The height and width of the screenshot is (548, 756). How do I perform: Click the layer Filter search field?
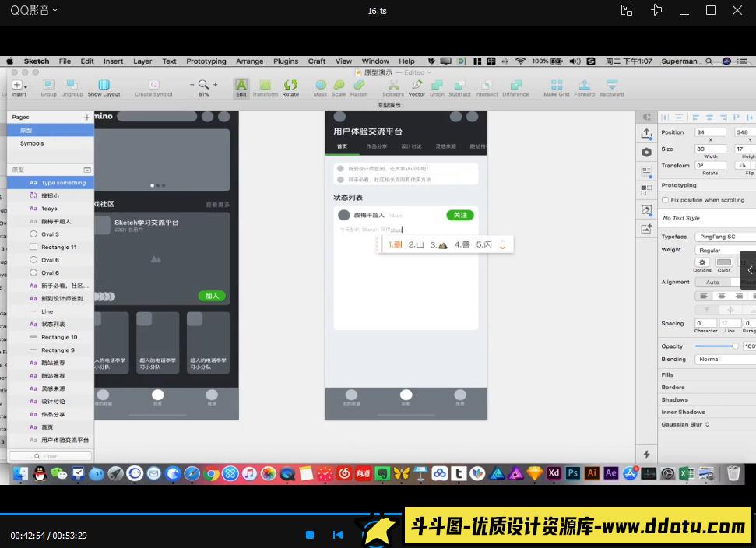pyautogui.click(x=50, y=456)
